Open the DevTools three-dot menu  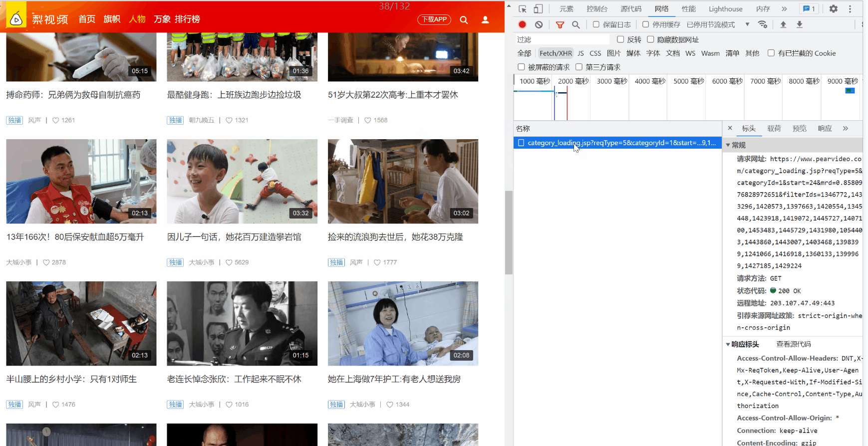point(850,9)
